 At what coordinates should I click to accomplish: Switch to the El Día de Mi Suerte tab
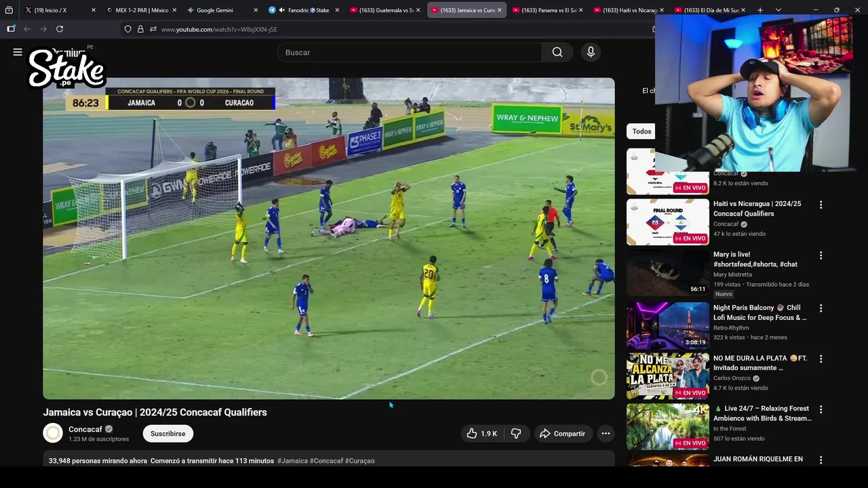710,10
